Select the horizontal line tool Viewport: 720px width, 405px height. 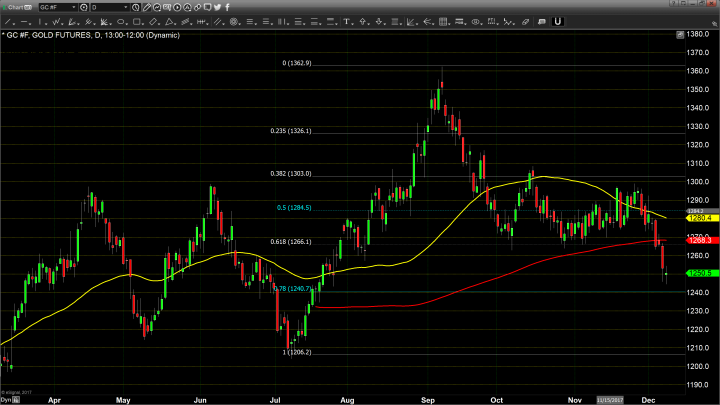24,22
